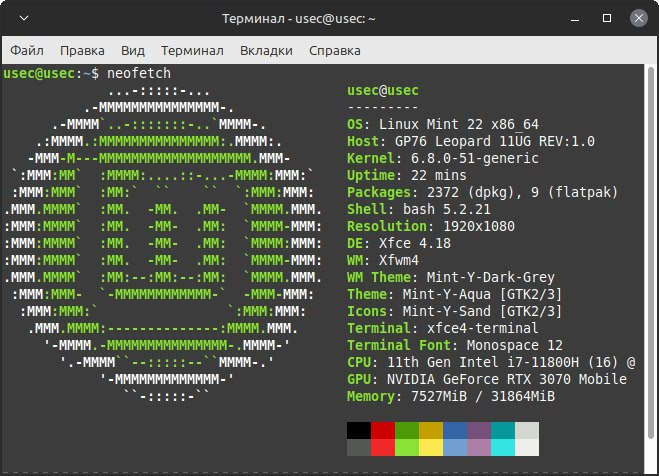The height and width of the screenshot is (476, 659).
Task: Click the light grey color block
Action: click(527, 431)
